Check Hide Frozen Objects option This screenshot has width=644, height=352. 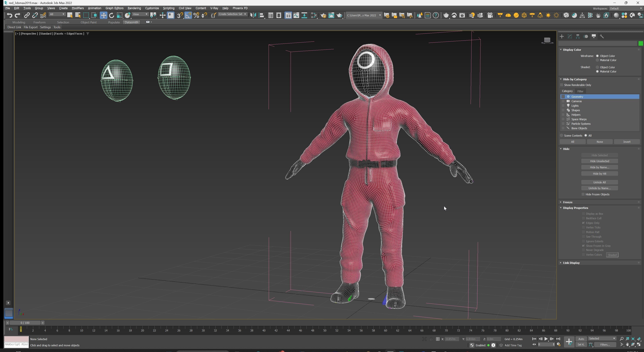(x=583, y=194)
